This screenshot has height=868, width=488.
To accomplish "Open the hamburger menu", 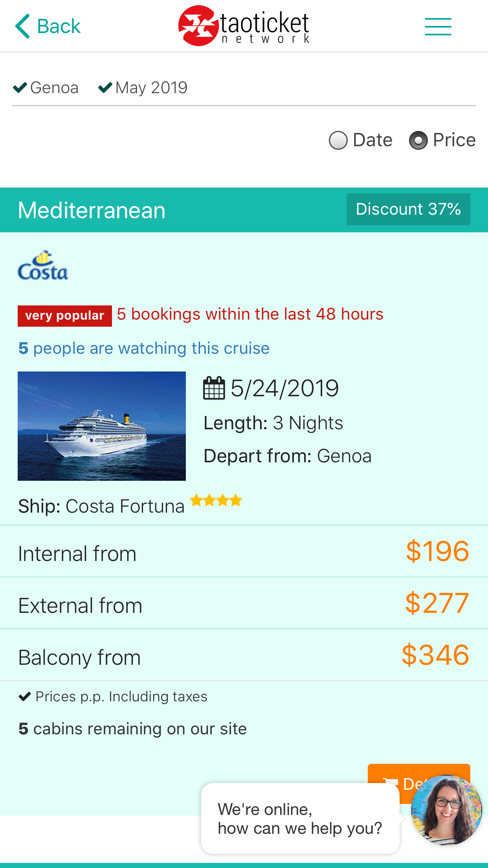I will [438, 26].
